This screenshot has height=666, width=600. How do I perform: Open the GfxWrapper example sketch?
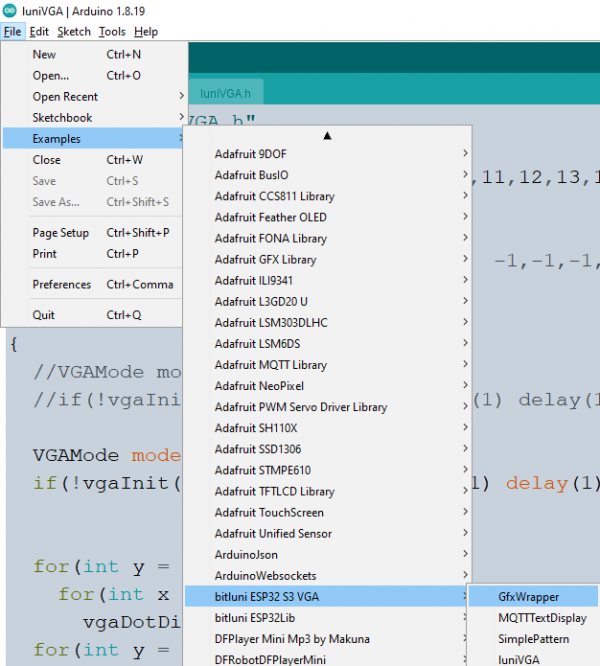coord(529,597)
